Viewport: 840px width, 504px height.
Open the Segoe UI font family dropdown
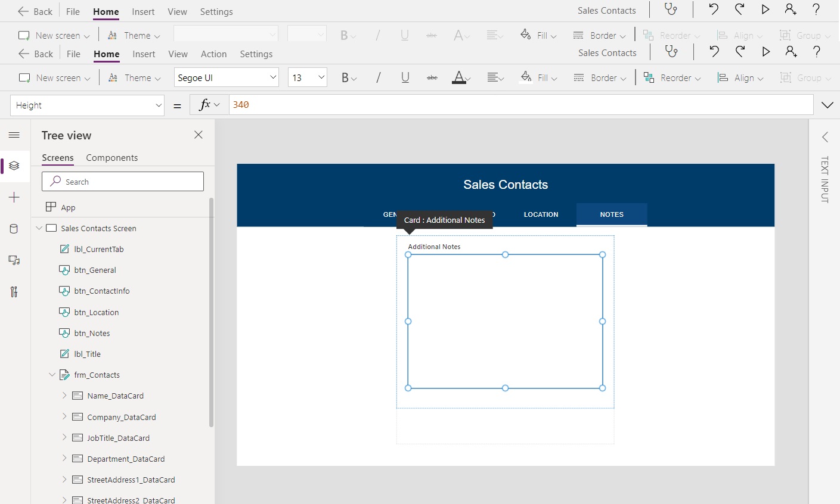[x=226, y=77]
